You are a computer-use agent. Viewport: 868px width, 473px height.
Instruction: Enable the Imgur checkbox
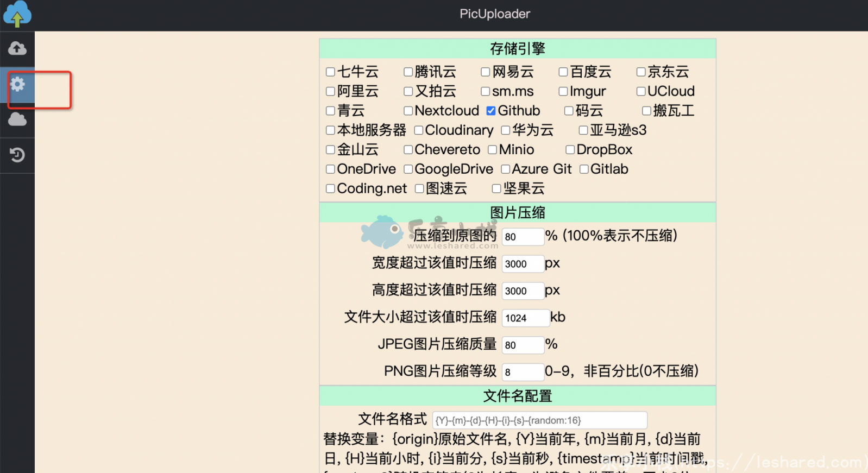[563, 91]
